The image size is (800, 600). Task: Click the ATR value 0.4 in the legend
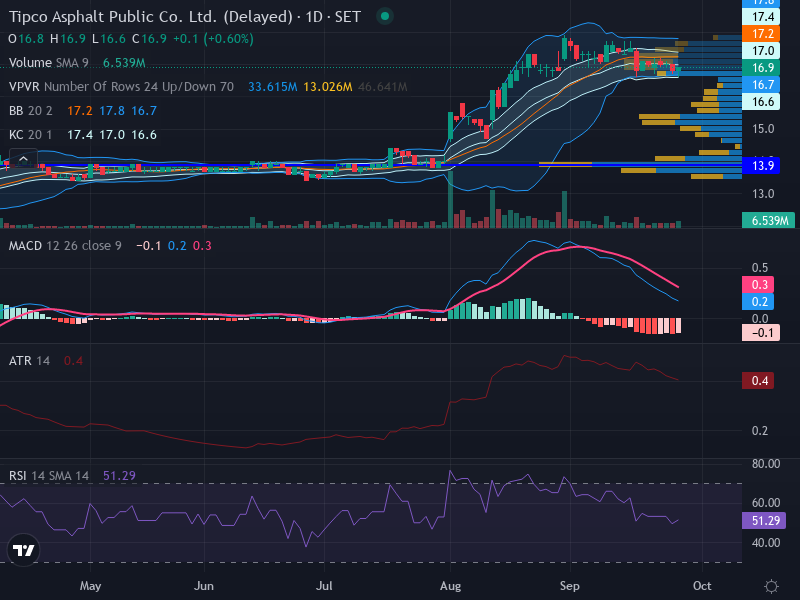pos(73,361)
